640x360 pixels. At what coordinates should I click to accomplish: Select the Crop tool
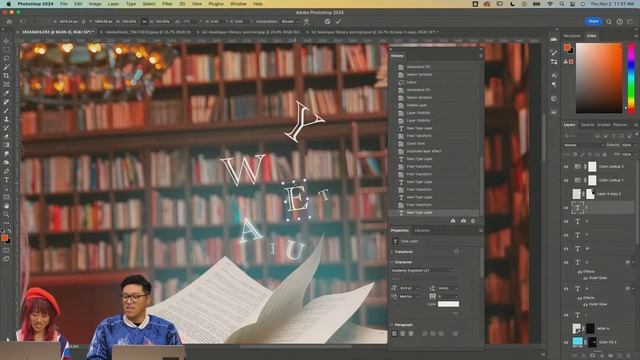(x=6, y=76)
